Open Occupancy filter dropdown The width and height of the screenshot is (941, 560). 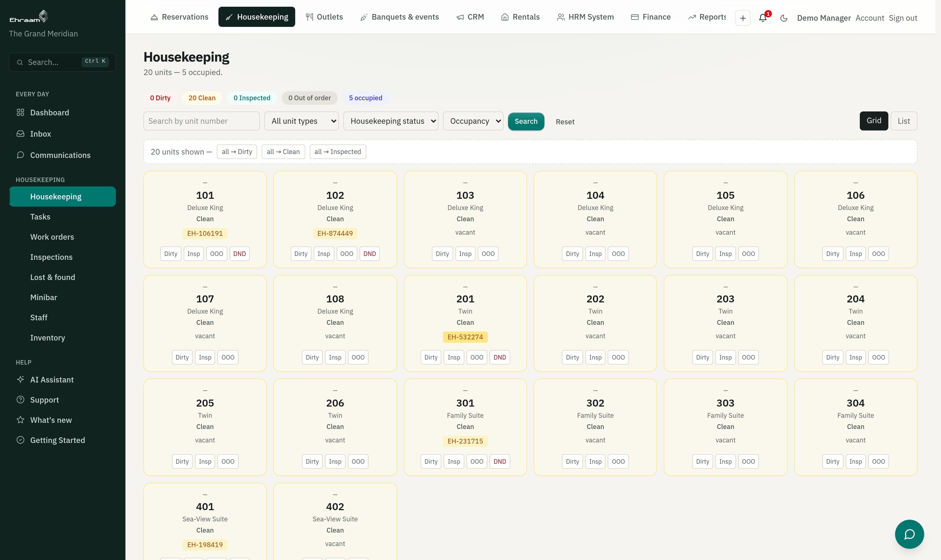(x=473, y=121)
